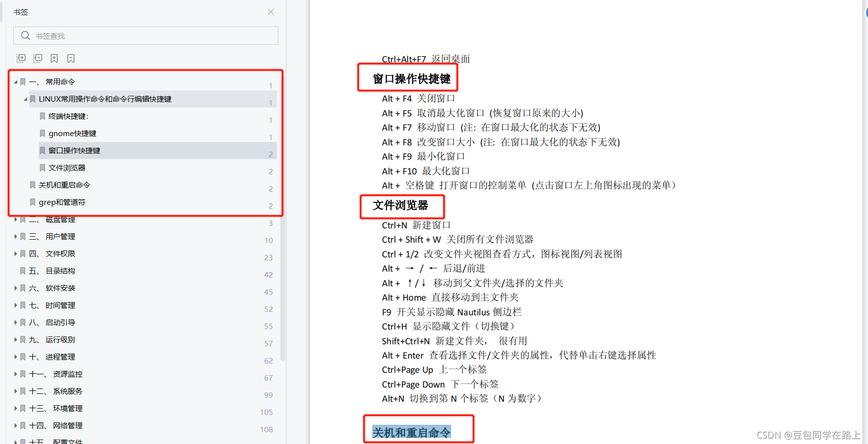The height and width of the screenshot is (444, 868).
Task: Click the line 'Ctrl+N 新建窗口'
Action: click(x=416, y=225)
